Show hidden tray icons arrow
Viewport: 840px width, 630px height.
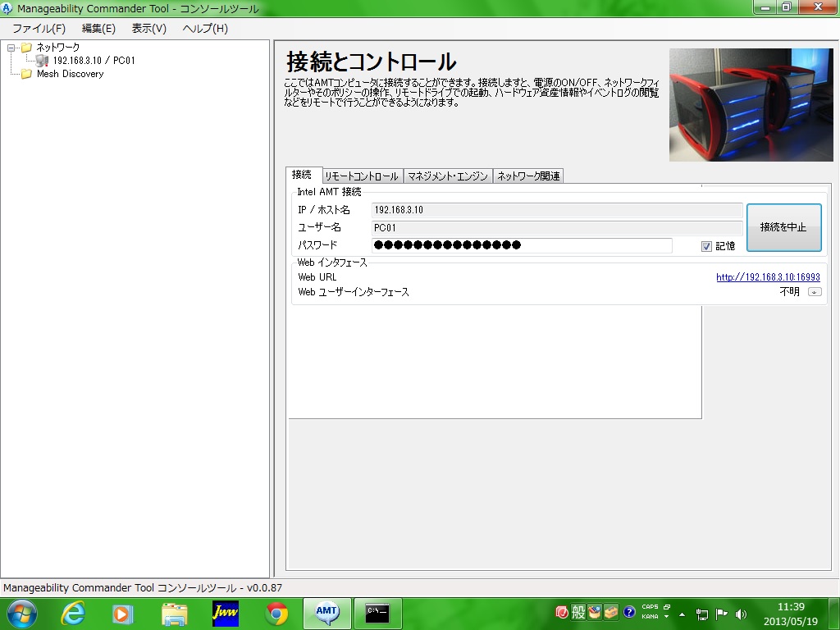pyautogui.click(x=682, y=614)
